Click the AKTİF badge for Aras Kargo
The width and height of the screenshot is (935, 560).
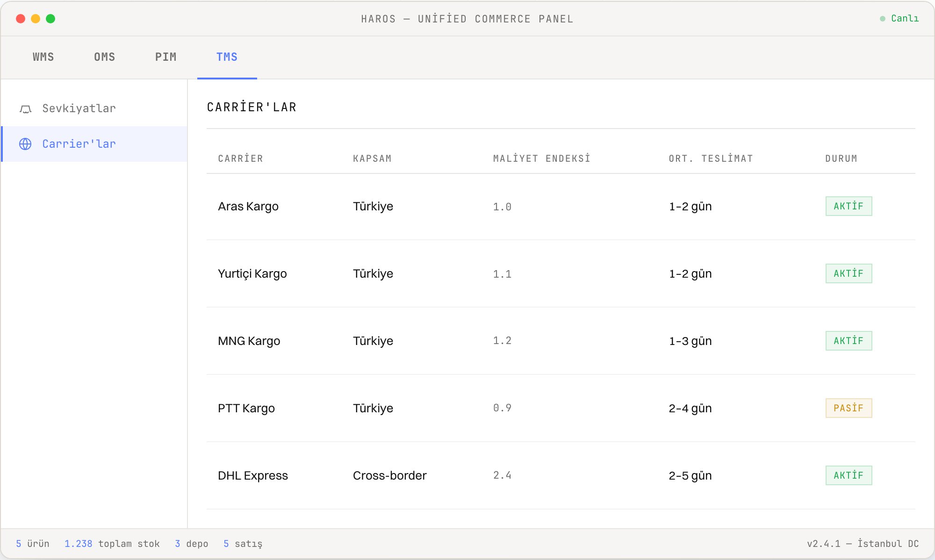click(849, 206)
